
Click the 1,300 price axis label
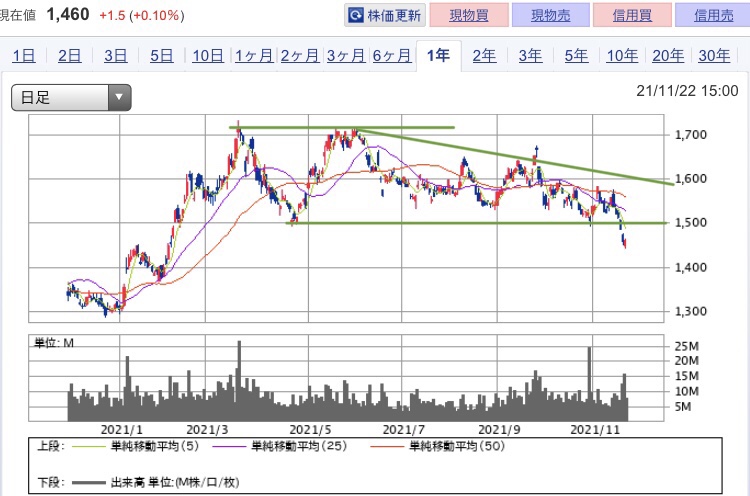coord(690,311)
